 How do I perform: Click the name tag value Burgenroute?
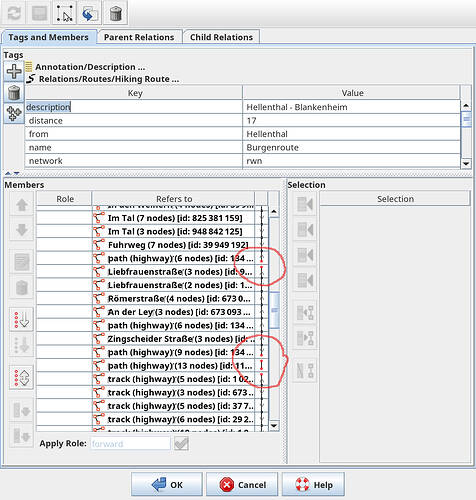point(272,147)
